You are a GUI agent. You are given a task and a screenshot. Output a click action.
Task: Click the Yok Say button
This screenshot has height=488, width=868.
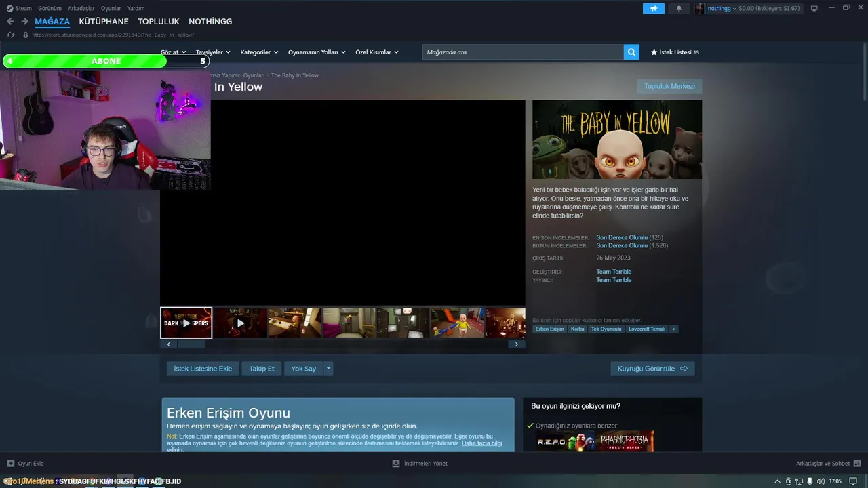click(x=304, y=369)
